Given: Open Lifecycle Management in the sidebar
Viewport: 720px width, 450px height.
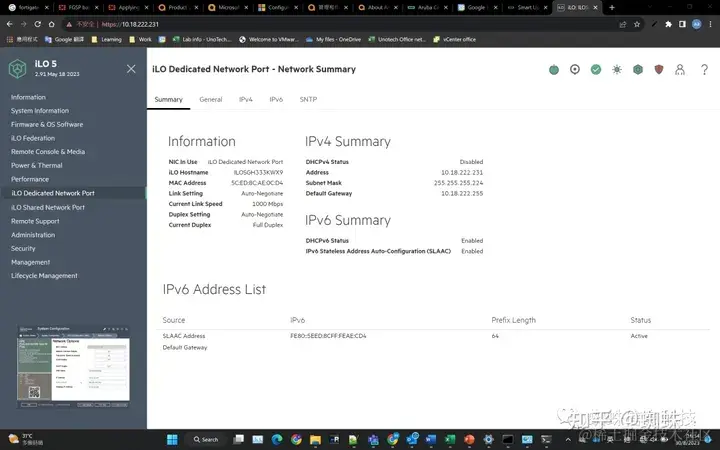Looking at the screenshot, I should (44, 276).
